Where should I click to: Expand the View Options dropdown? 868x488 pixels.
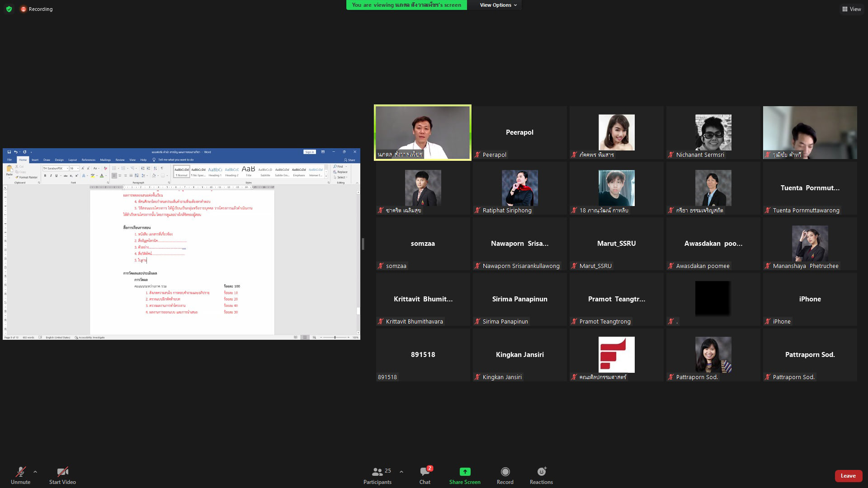(x=498, y=5)
